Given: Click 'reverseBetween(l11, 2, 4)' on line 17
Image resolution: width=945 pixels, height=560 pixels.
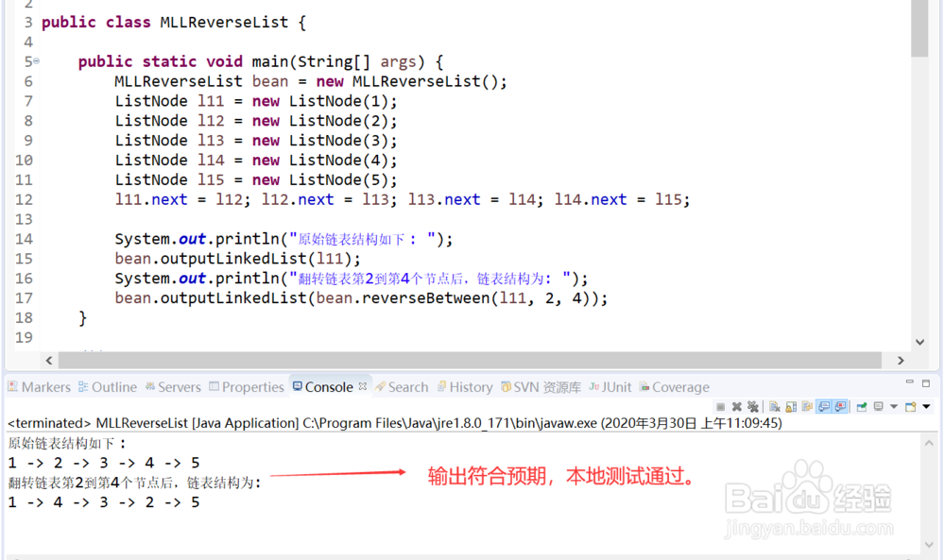Looking at the screenshot, I should [480, 298].
